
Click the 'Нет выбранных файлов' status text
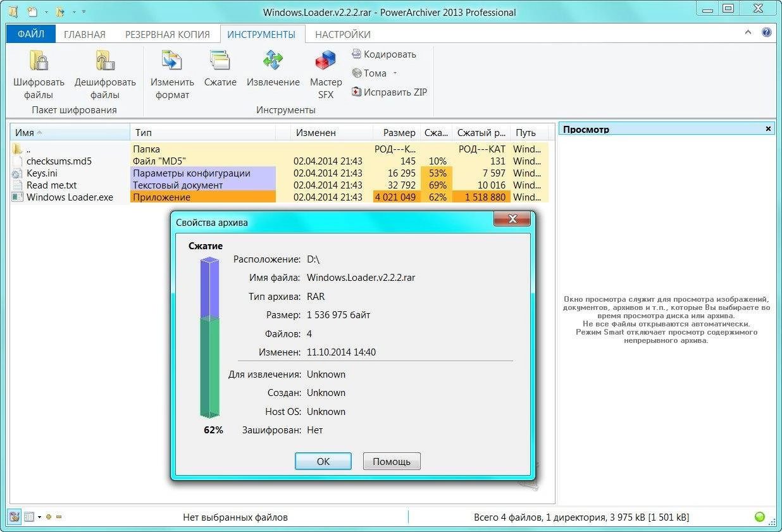[235, 517]
